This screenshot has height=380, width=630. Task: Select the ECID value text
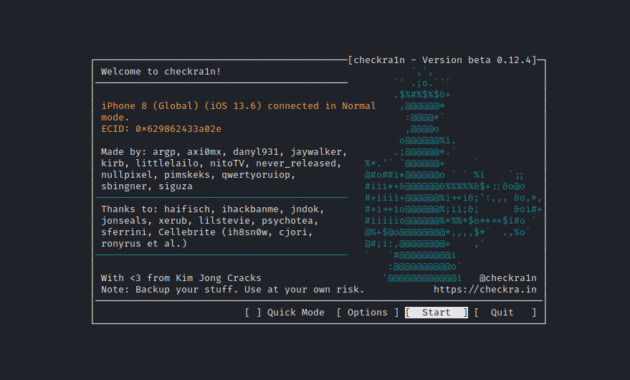178,129
